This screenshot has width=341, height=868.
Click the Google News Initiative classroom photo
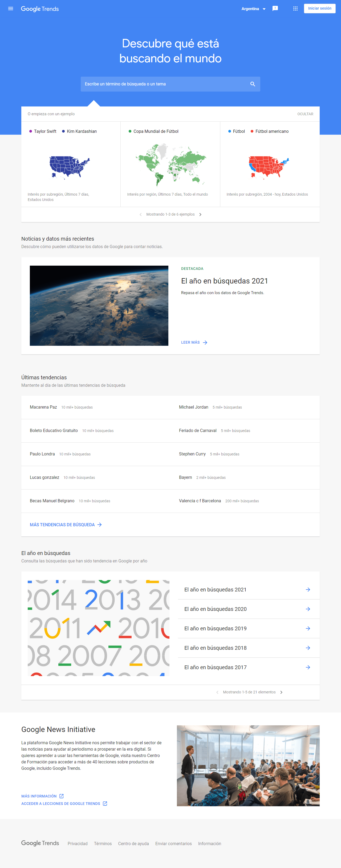click(x=248, y=766)
